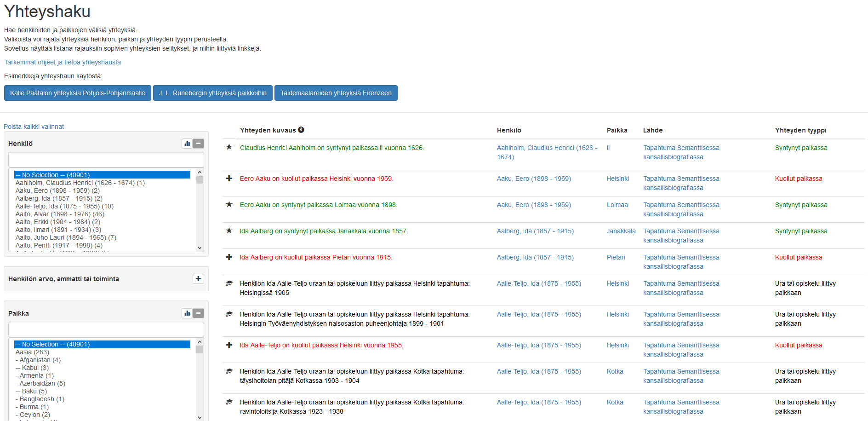This screenshot has width=868, height=421.
Task: Open Tarkemmat ohjeet ja tietoa yhteyshausta link
Action: coord(63,62)
